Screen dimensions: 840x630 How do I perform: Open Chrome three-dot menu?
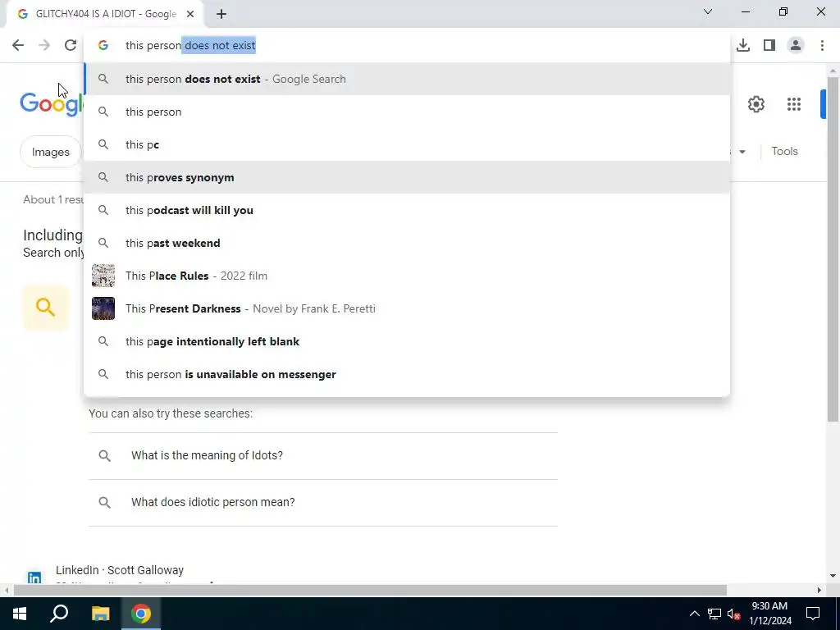point(822,45)
